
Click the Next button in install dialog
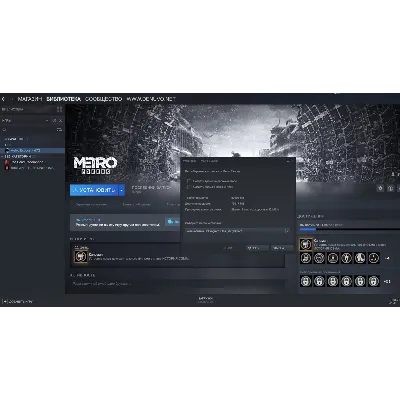(257, 248)
